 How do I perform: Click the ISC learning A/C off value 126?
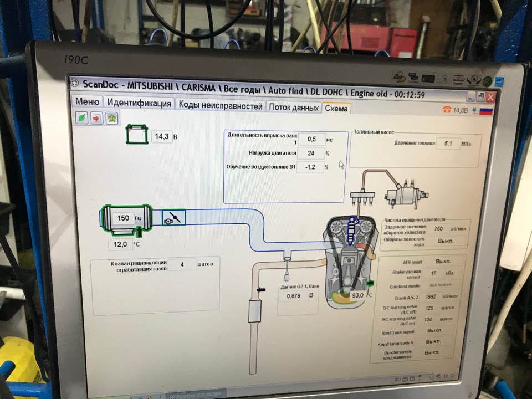pos(429,308)
